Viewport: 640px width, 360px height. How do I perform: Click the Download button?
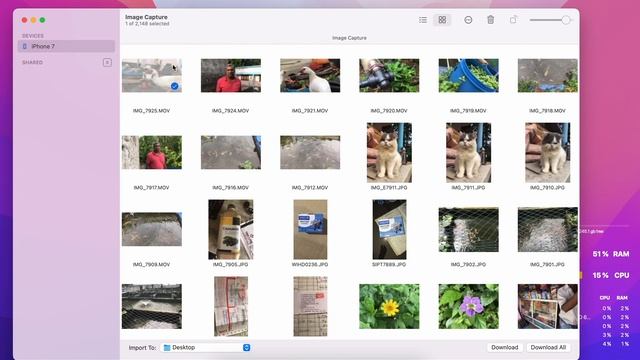pyautogui.click(x=504, y=347)
